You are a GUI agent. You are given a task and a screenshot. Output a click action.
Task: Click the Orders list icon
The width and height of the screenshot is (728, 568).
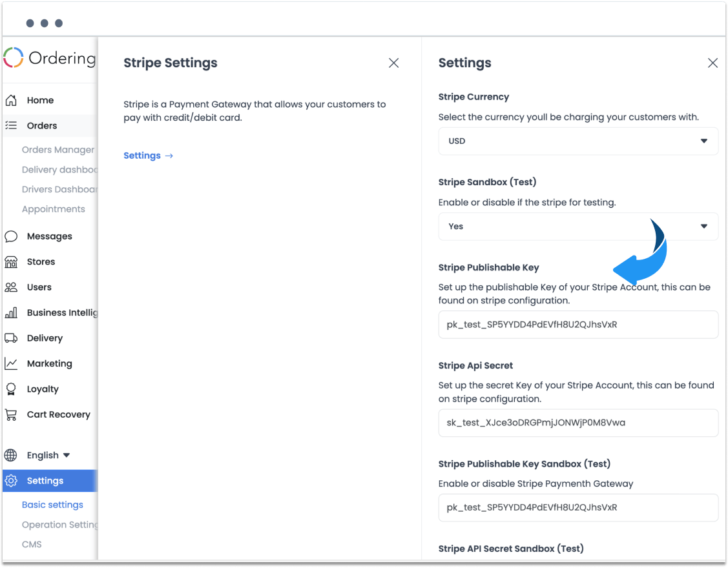pyautogui.click(x=11, y=125)
